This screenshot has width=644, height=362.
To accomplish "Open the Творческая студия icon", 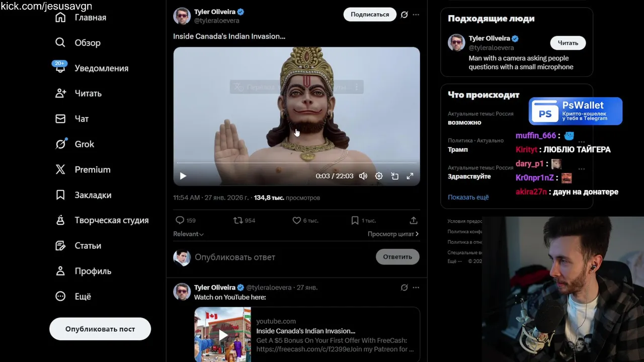I will (60, 220).
